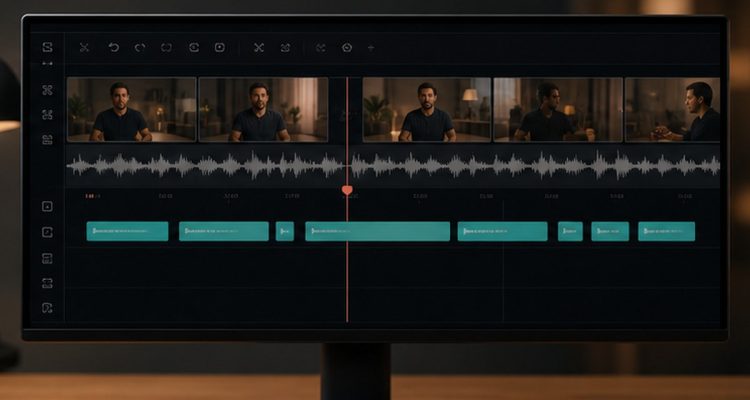
Task: Click the horizontal double-arrow icon below the logo
Action: coord(47,64)
